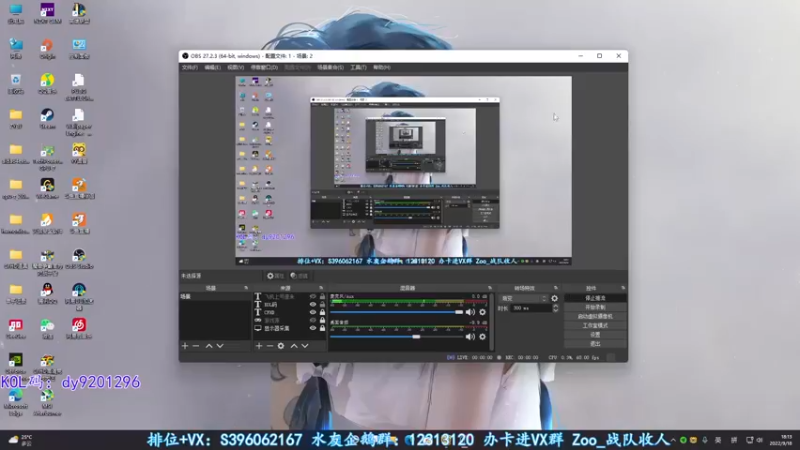Open the scene transition type dropdown

click(x=523, y=298)
